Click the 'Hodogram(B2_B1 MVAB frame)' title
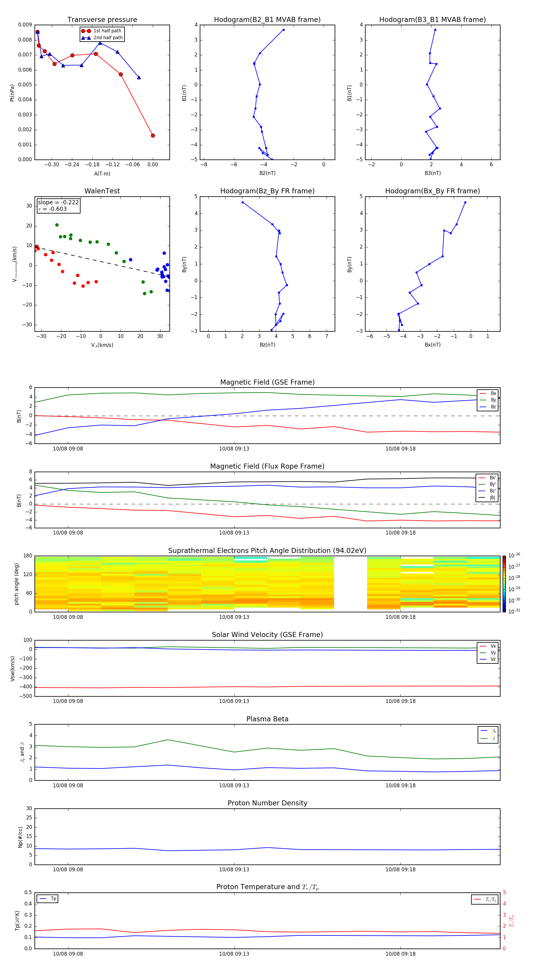This screenshot has width=535, height=980. coord(267,19)
